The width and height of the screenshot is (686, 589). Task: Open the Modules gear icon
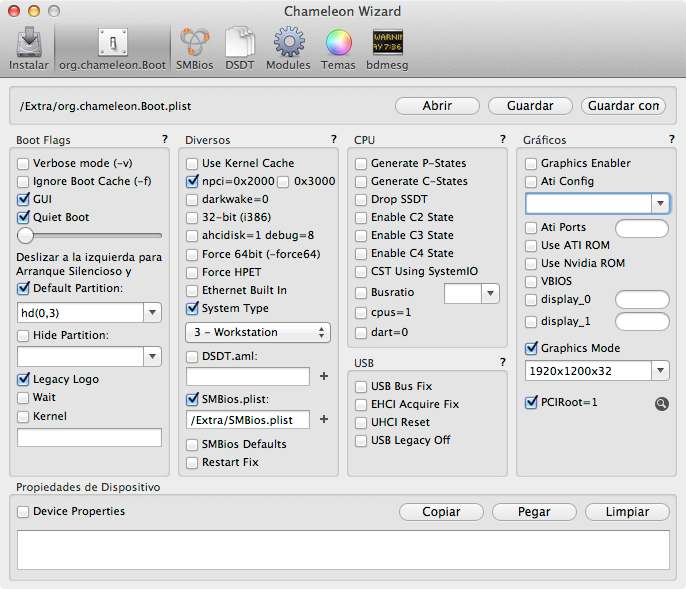(288, 48)
